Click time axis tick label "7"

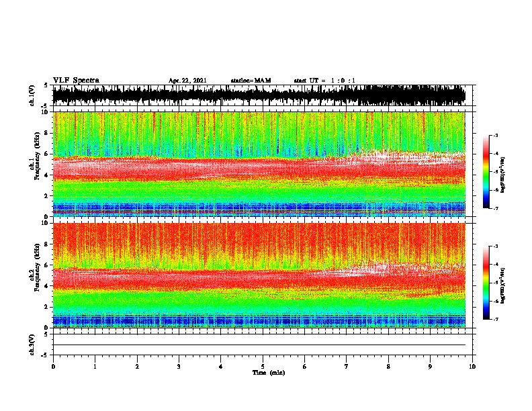[x=347, y=366]
